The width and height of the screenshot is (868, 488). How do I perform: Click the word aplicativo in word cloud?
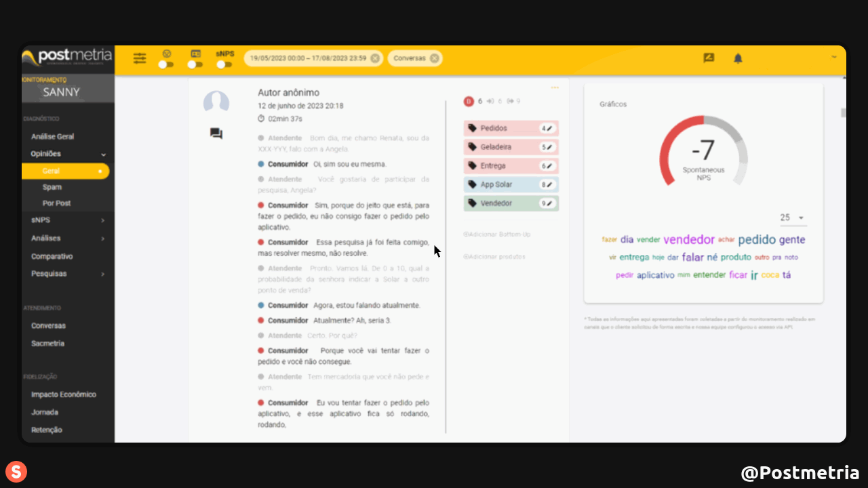click(656, 275)
